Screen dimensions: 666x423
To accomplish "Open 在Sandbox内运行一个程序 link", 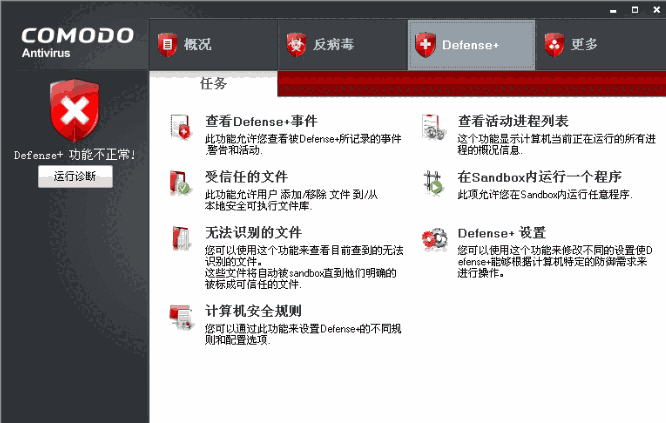I will point(539,177).
